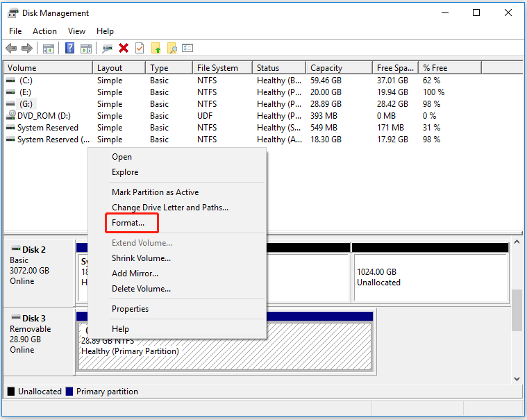
Task: Click the folder with magnifier toolbar icon
Action: click(x=172, y=48)
